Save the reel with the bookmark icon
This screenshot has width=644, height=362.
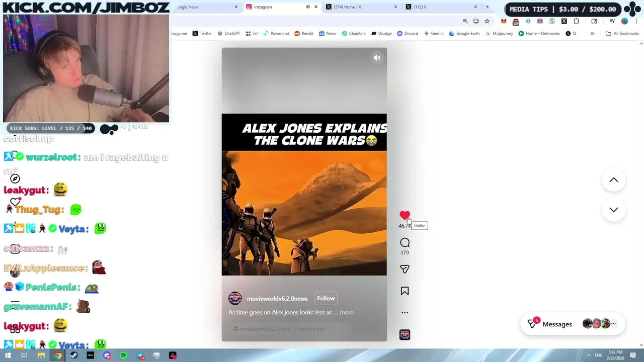(405, 291)
